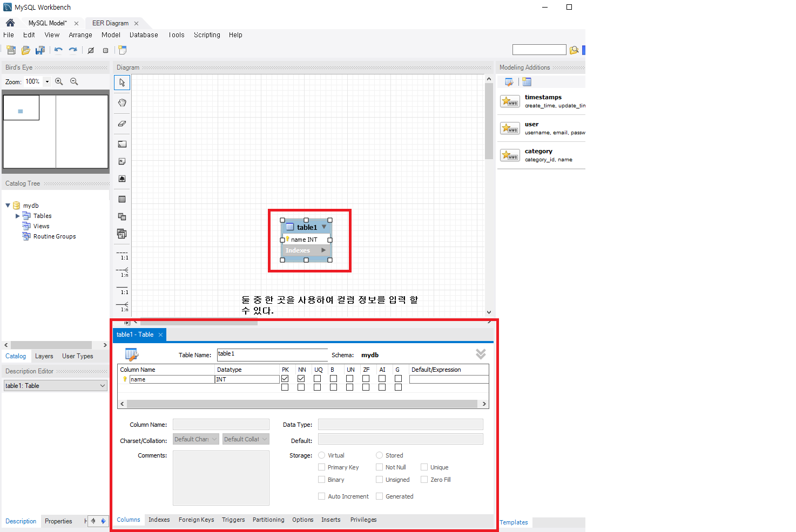Zoom out with the magnifier minus icon
796x532 pixels.
click(x=74, y=81)
